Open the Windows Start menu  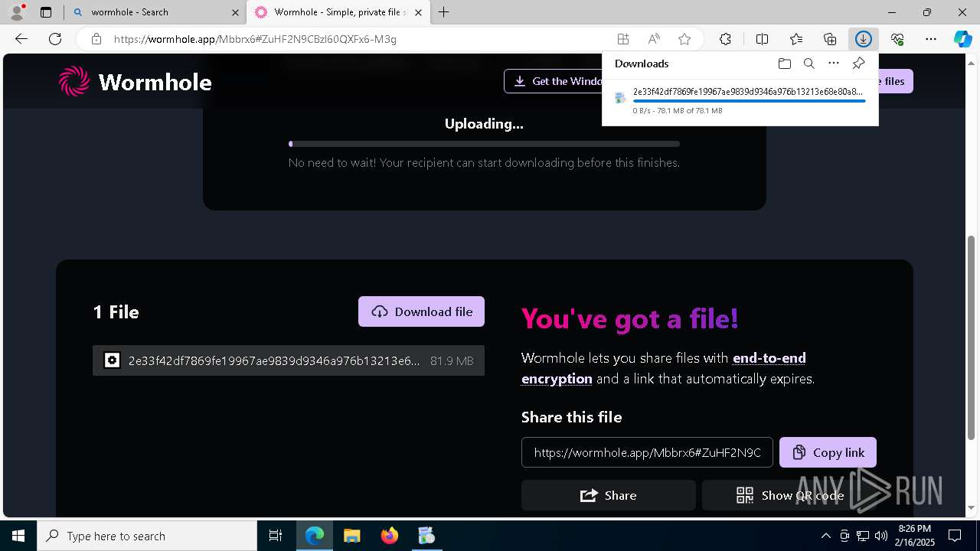[18, 536]
